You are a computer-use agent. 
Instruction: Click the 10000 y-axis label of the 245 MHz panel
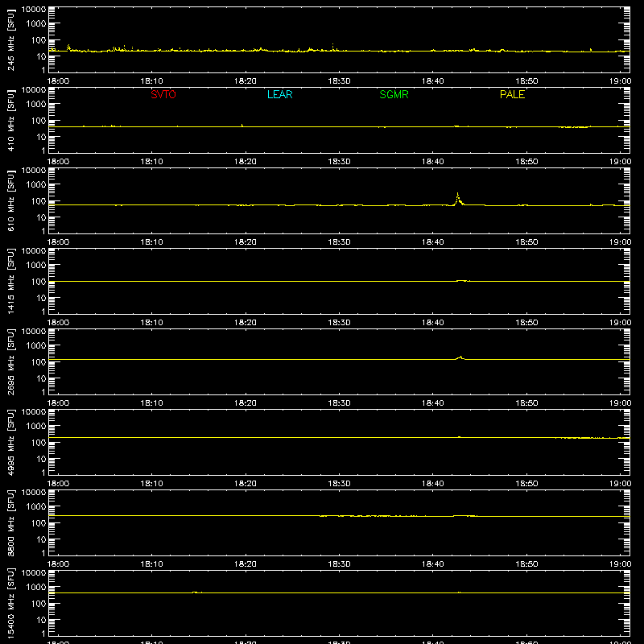(34, 10)
